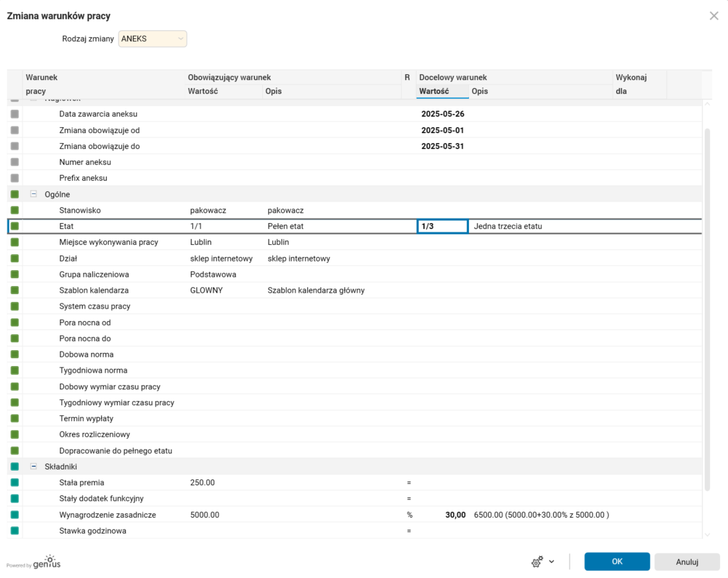Click green marker beside Stanowisko row

[15, 211]
